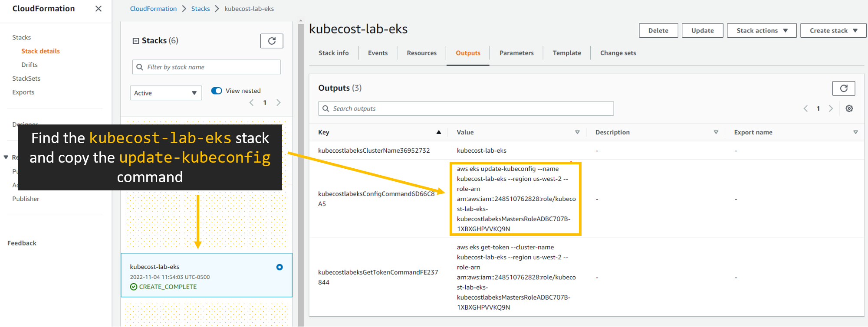Switch to the Resources tab
868x327 pixels.
(421, 53)
